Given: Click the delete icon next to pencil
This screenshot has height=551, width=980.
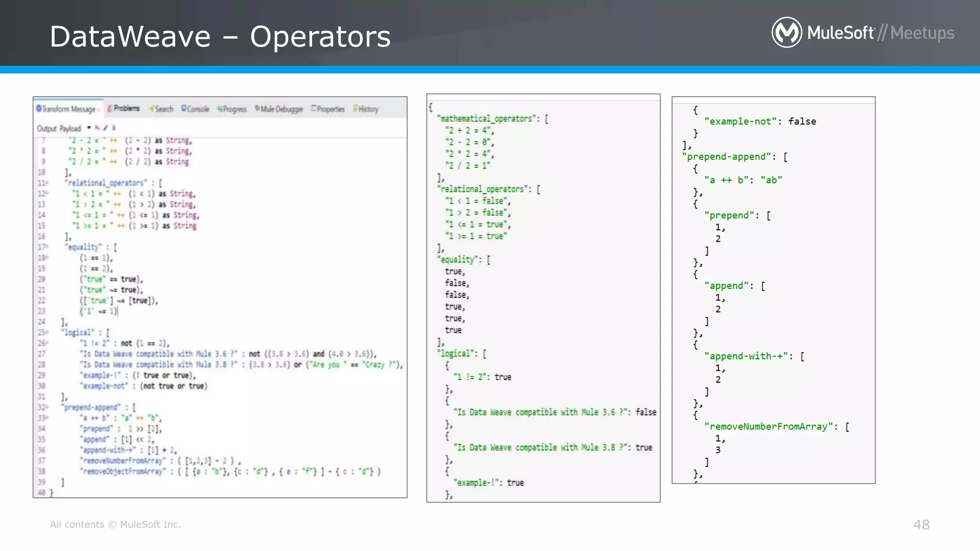Looking at the screenshot, I should click(x=114, y=128).
